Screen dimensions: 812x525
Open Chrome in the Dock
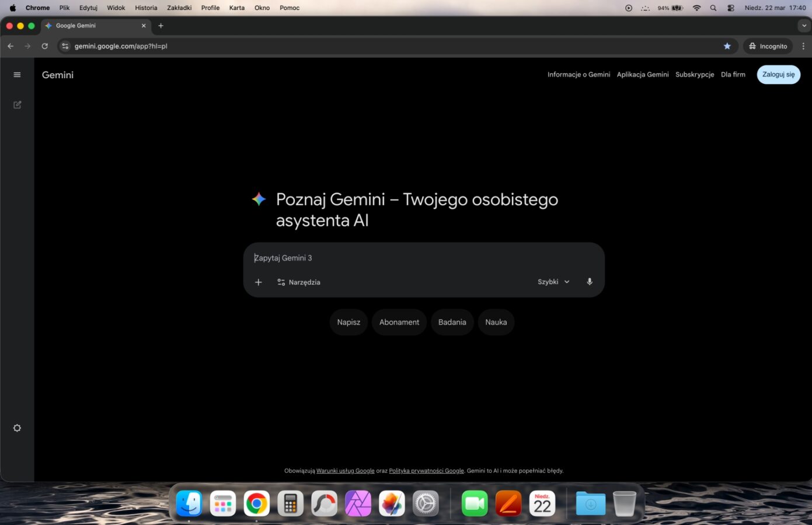click(256, 502)
